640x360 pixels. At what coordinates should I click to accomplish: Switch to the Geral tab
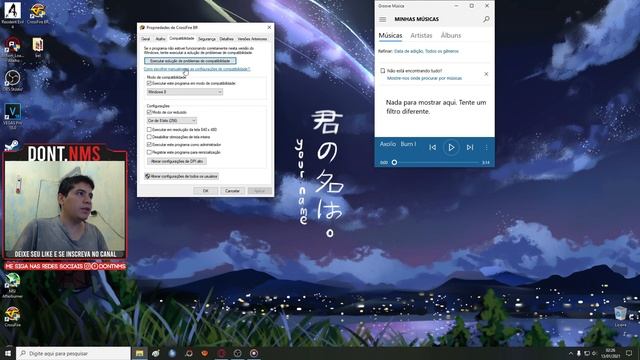click(x=146, y=39)
